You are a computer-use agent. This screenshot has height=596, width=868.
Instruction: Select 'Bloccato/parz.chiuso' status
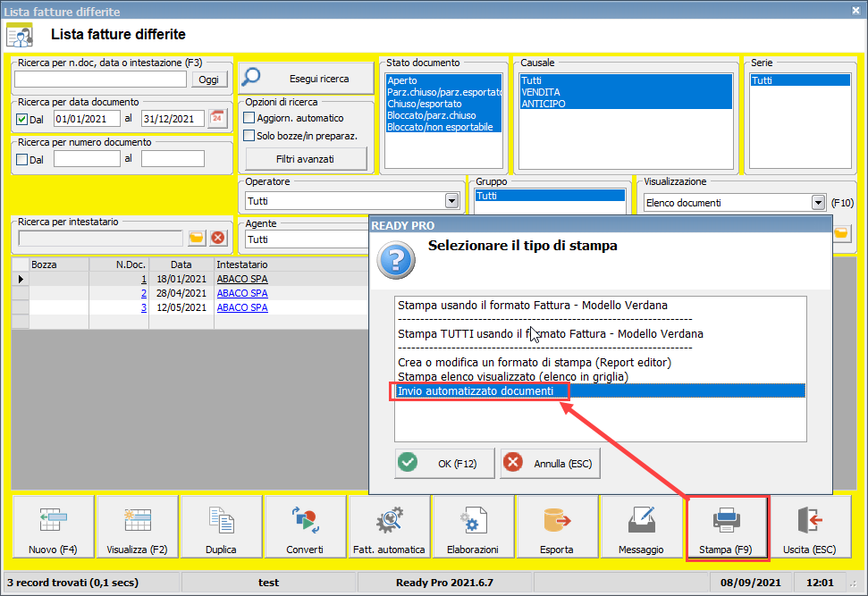pos(444,115)
